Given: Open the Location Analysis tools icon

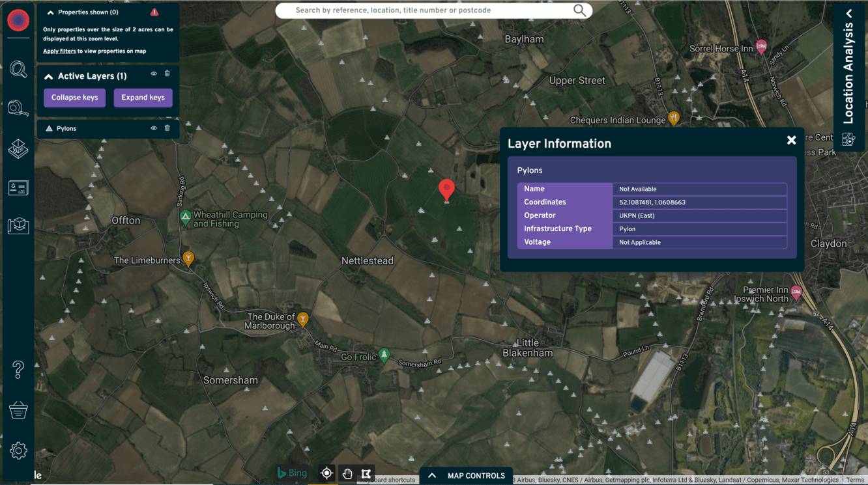Looking at the screenshot, I should [x=848, y=139].
